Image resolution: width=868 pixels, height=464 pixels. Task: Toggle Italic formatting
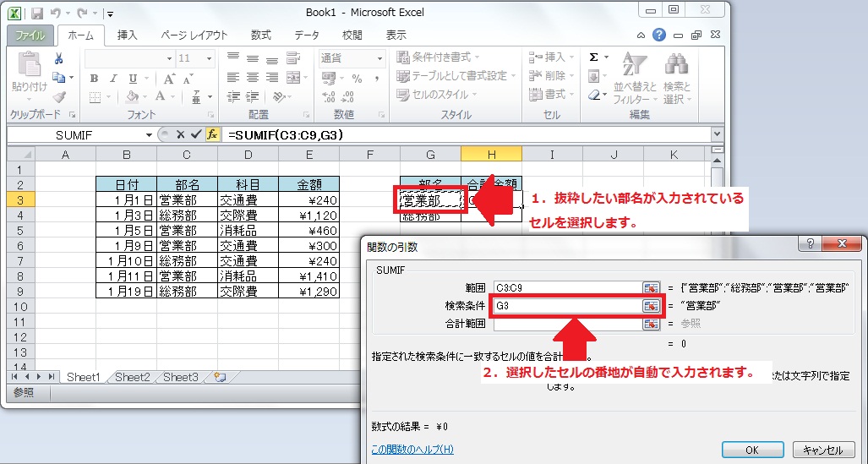(113, 79)
